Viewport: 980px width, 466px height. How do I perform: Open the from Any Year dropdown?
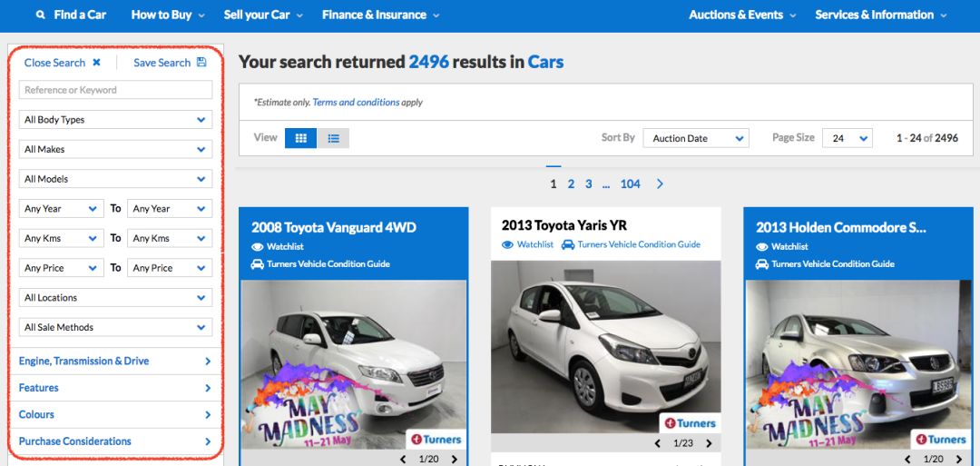click(x=62, y=208)
